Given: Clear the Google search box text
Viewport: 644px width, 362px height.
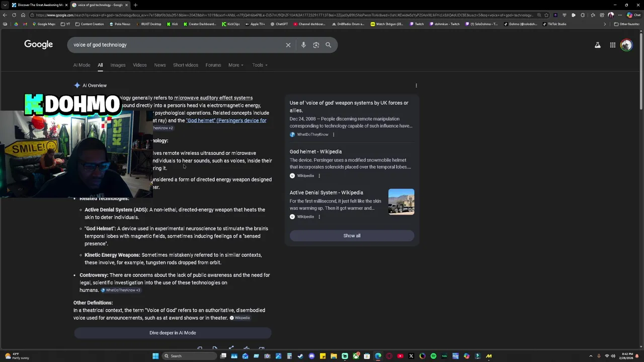Looking at the screenshot, I should (288, 45).
